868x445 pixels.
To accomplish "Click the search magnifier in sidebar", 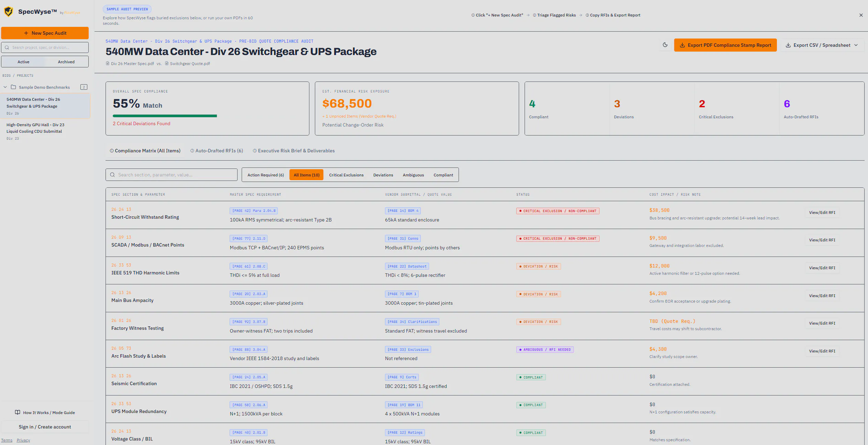I will pyautogui.click(x=7, y=47).
